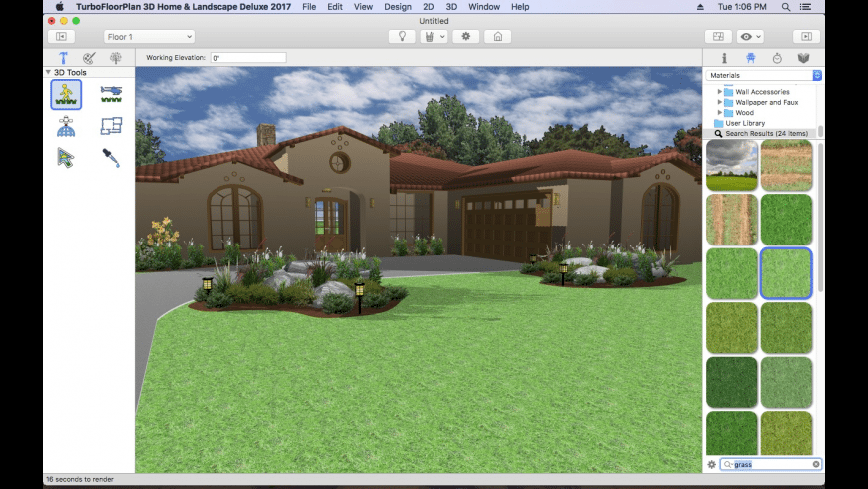Image resolution: width=868 pixels, height=489 pixels.
Task: Switch to Building tools hammer tab
Action: click(x=63, y=58)
